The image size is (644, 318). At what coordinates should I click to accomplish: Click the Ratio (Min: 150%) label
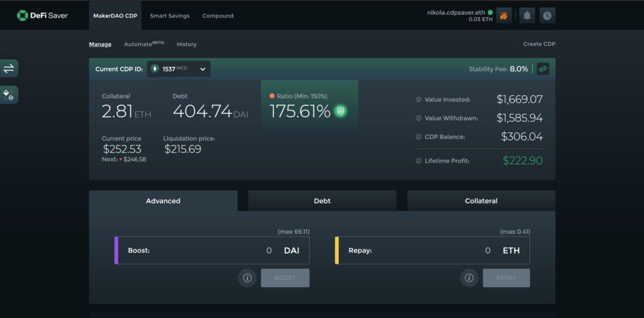(x=302, y=96)
